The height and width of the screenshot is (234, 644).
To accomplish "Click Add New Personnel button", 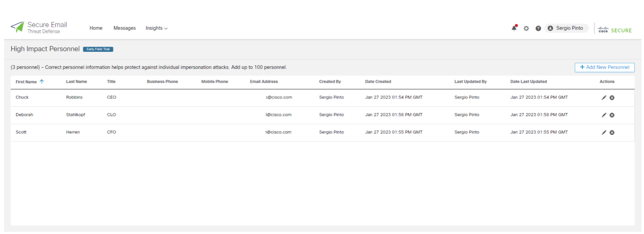I will [x=604, y=67].
